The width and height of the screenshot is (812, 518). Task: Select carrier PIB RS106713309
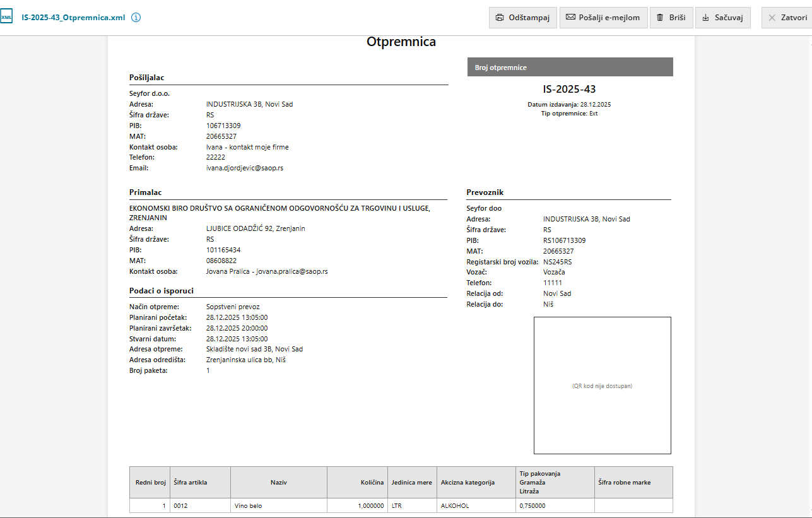[565, 240]
